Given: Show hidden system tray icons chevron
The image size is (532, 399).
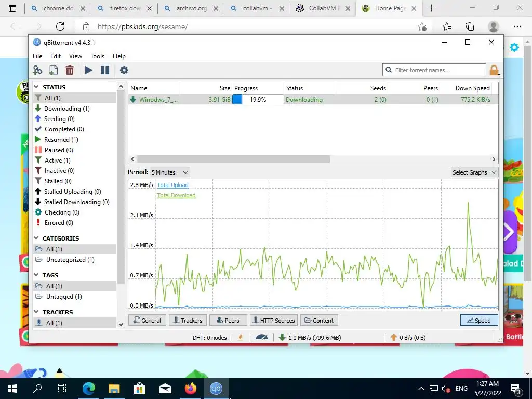Looking at the screenshot, I should [421, 389].
